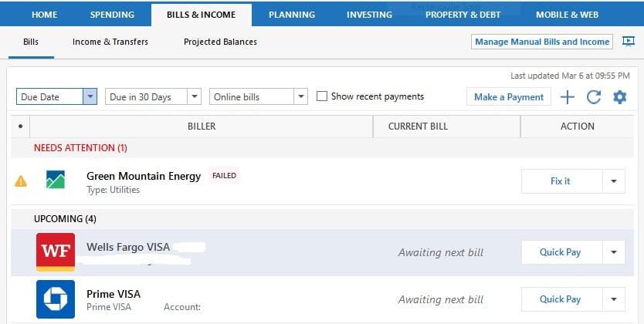Viewport: 644px width, 324px height.
Task: Click the Biller column header
Action: [x=202, y=126]
